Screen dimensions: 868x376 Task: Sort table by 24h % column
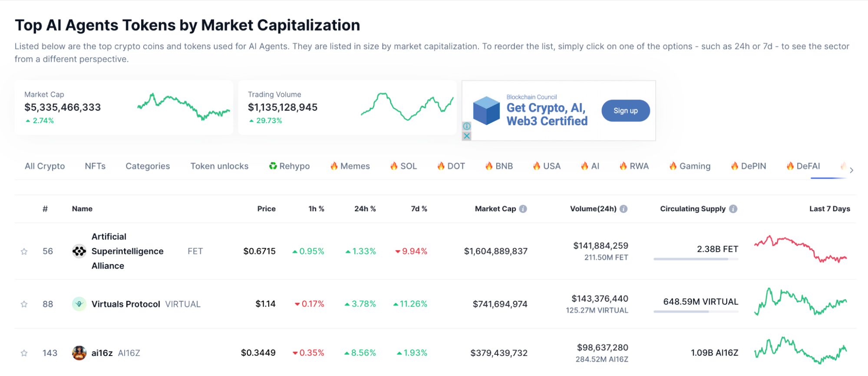pos(365,209)
